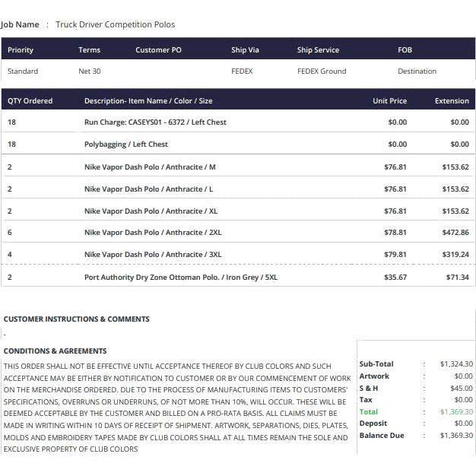This screenshot has height=476, width=476.
Task: Click the FEDEX Ground value
Action: click(x=322, y=71)
